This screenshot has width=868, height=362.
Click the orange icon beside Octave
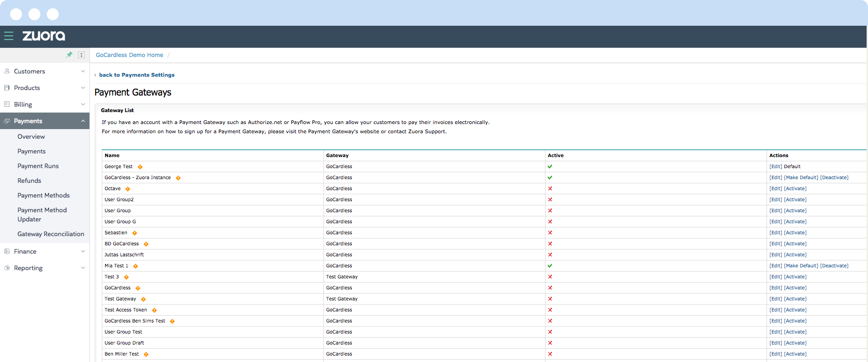[x=128, y=189]
